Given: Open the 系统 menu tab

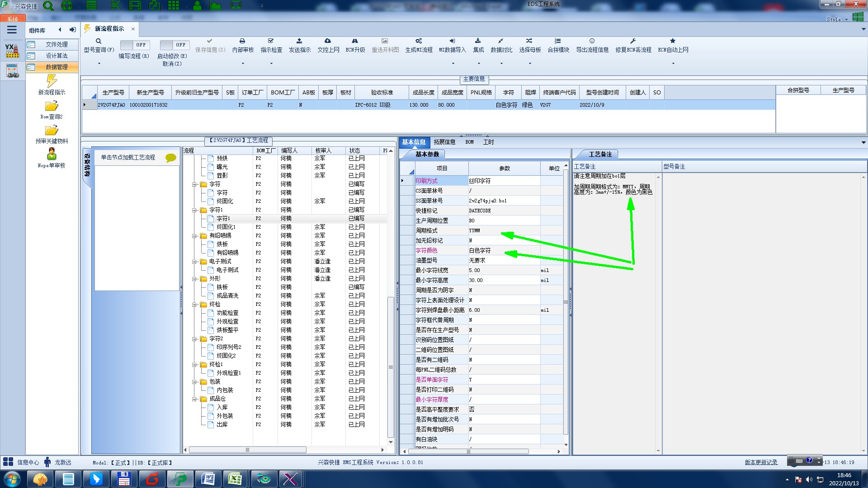Looking at the screenshot, I should [13, 19].
